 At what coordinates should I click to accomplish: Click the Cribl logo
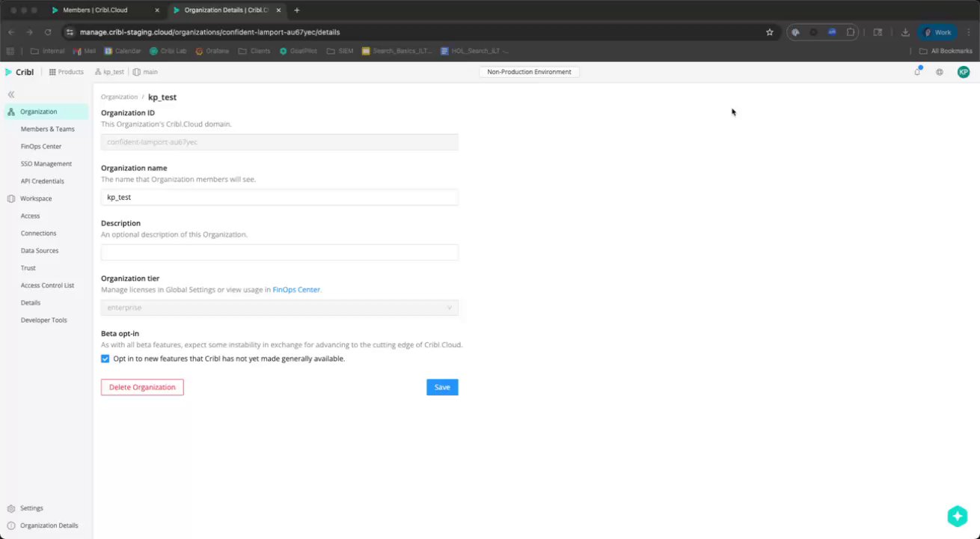(19, 72)
